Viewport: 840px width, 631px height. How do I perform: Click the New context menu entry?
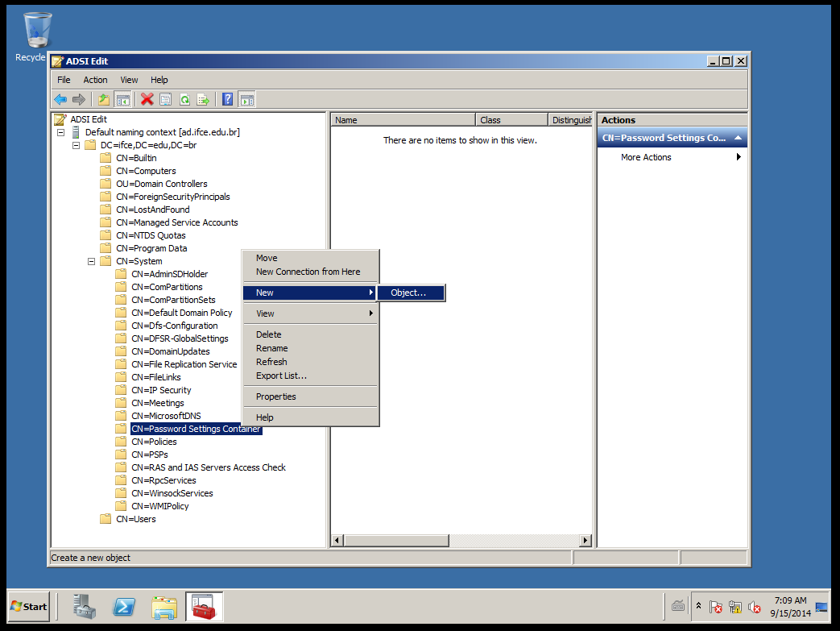[x=311, y=293]
